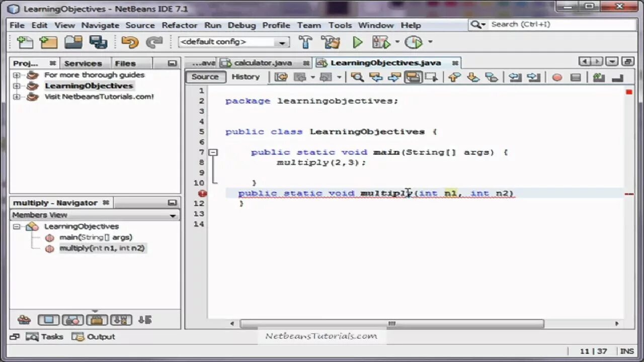Image resolution: width=644 pixels, height=362 pixels.
Task: Click the Save All toolbar icon
Action: 98,42
